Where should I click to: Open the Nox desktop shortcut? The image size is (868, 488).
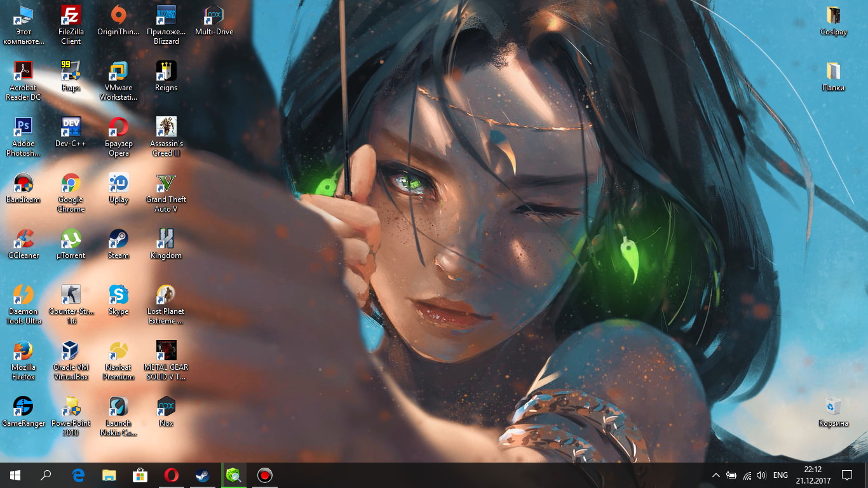click(166, 412)
